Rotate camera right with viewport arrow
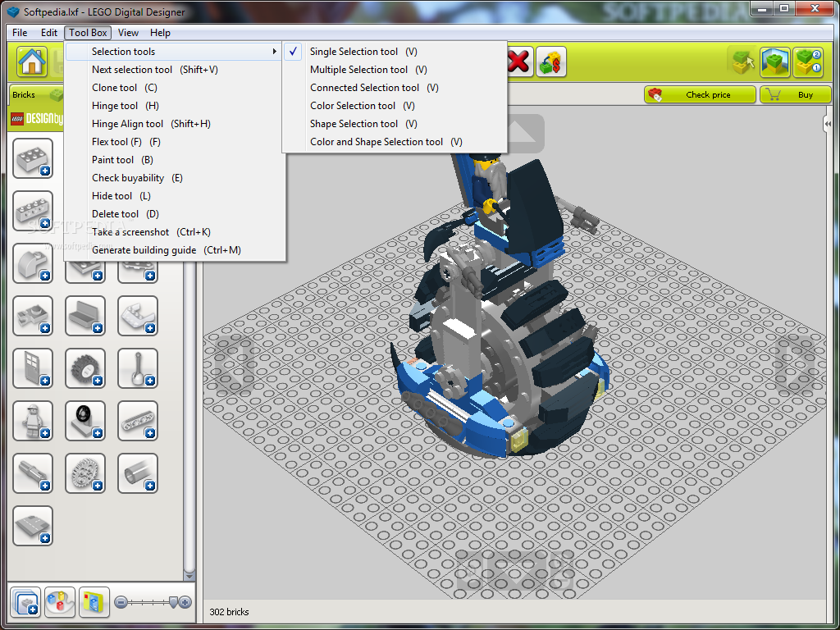This screenshot has width=840, height=630. tap(795, 363)
